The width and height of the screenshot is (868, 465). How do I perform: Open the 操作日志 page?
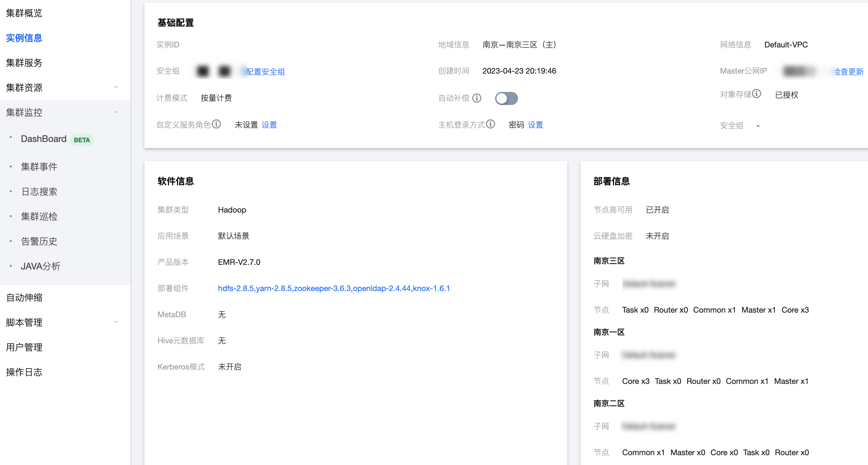(x=24, y=372)
